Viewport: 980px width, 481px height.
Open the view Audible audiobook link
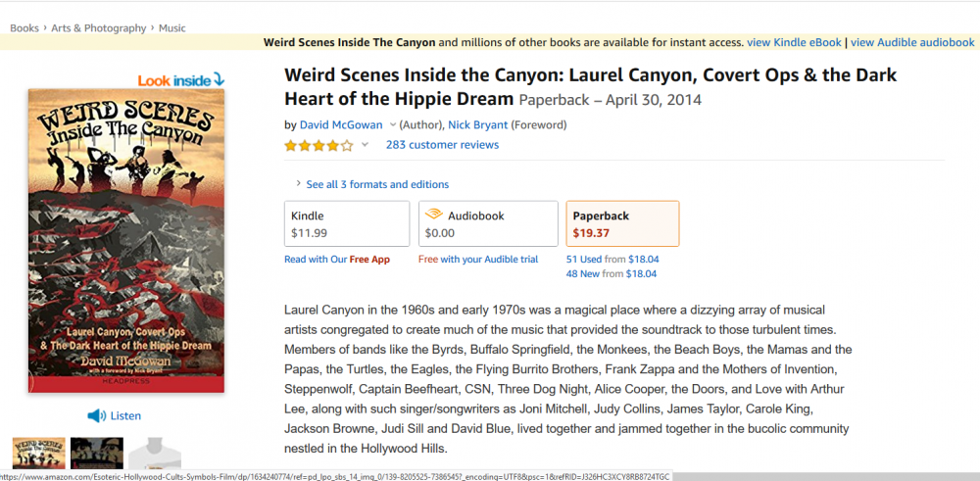point(912,42)
